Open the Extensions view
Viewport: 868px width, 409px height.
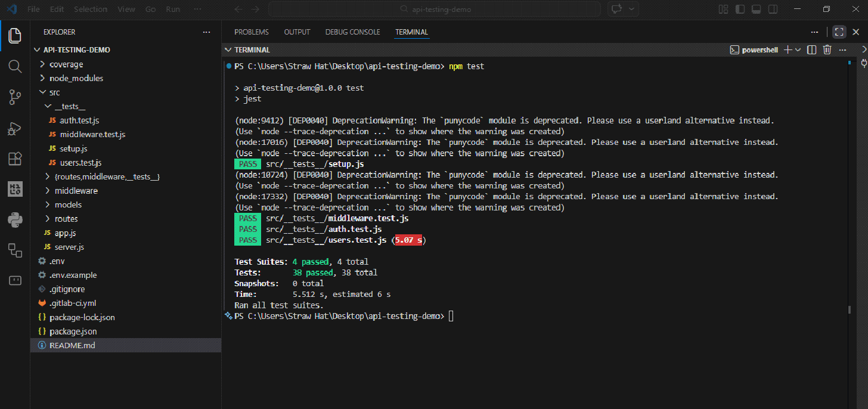point(14,159)
